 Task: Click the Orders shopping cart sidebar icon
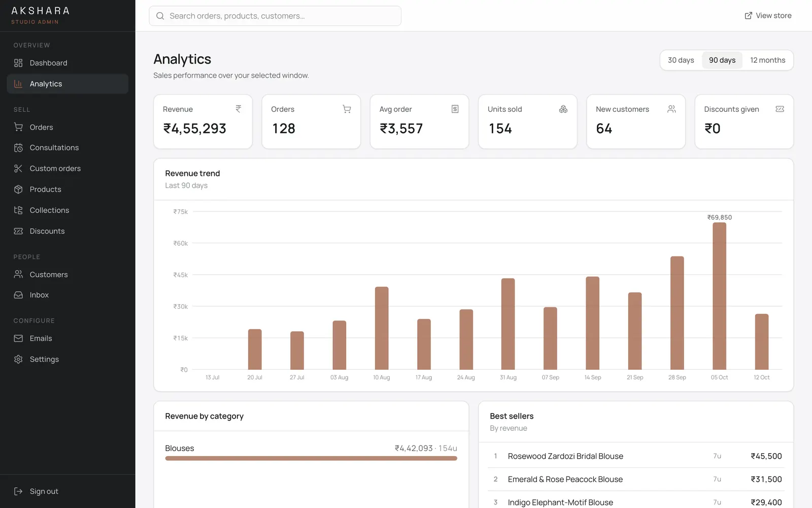click(x=18, y=127)
